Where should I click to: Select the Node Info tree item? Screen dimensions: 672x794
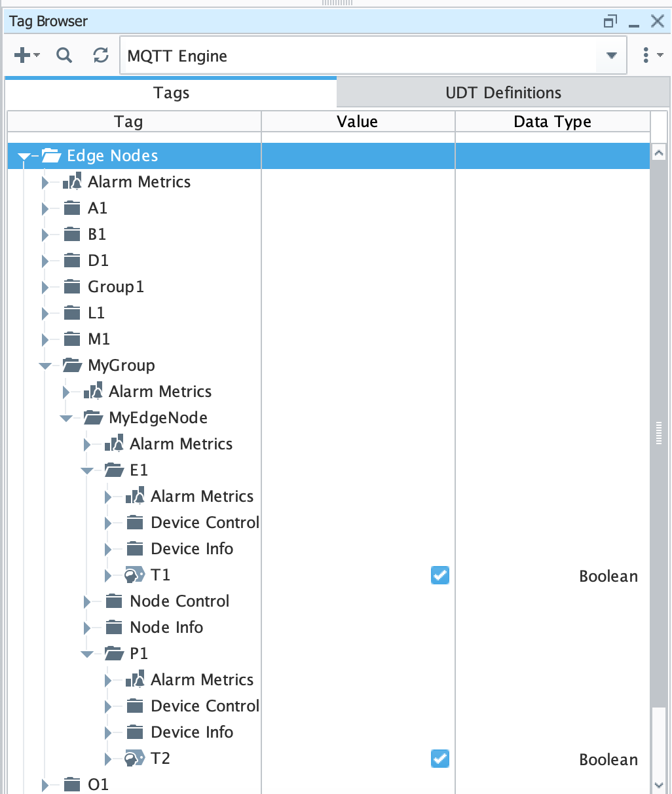(166, 627)
